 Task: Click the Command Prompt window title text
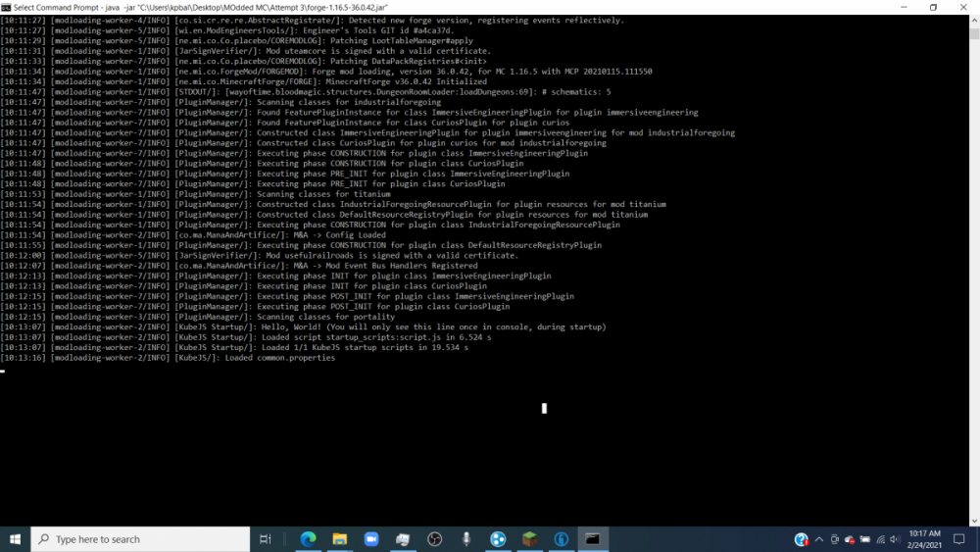pyautogui.click(x=201, y=7)
